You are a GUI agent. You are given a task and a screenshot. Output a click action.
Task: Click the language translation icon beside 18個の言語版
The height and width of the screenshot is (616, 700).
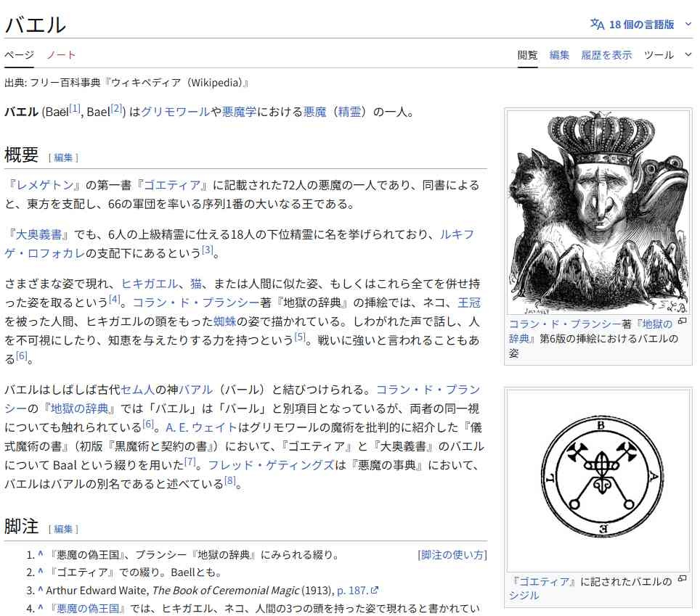(x=597, y=24)
